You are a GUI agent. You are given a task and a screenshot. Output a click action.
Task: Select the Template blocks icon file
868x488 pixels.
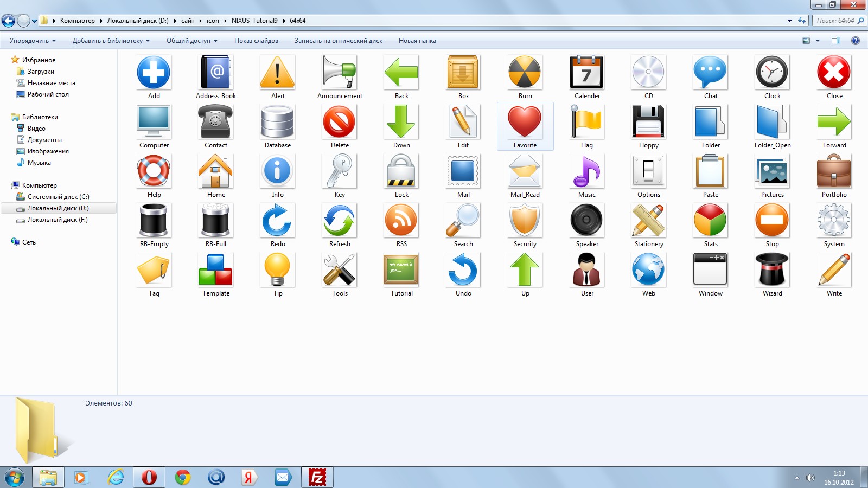click(x=216, y=275)
